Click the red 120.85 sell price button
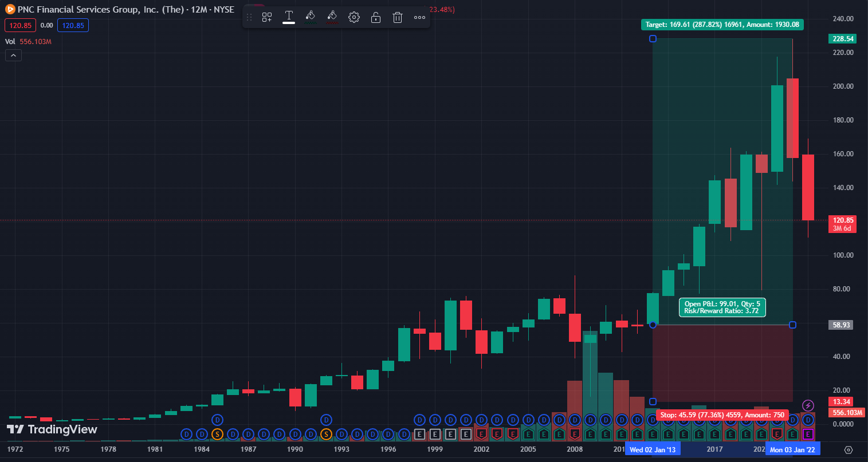This screenshot has width=868, height=462. (21, 25)
